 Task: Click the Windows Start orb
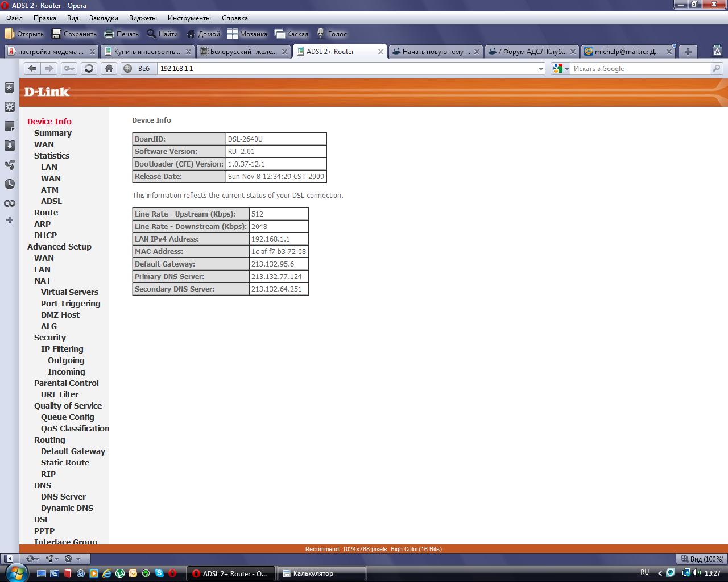pyautogui.click(x=15, y=572)
